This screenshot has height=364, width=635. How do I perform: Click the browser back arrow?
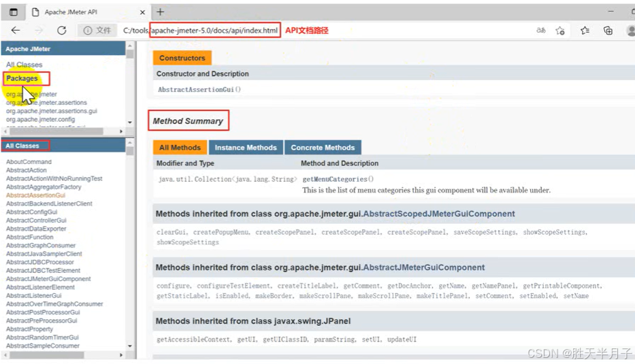coord(16,31)
